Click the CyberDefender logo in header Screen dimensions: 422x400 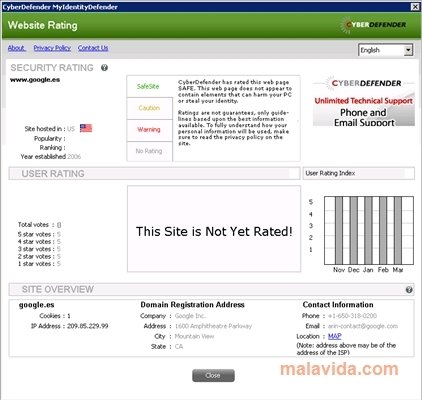(x=374, y=25)
